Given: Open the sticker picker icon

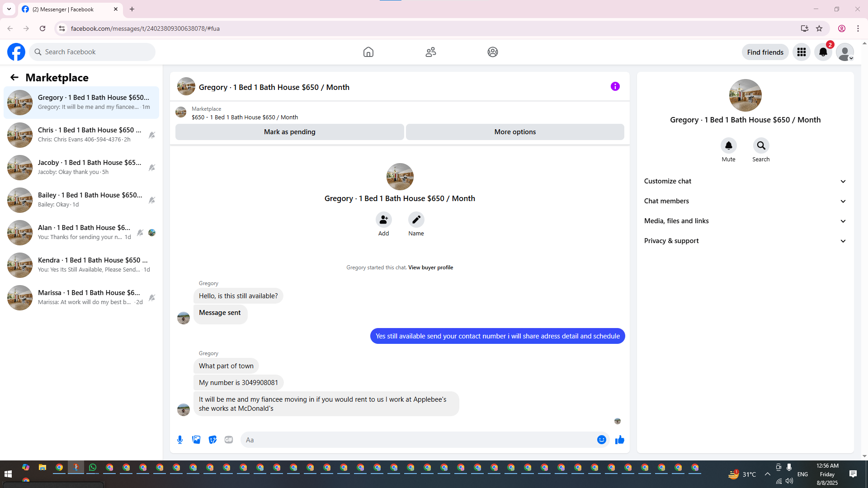Looking at the screenshot, I should (212, 440).
